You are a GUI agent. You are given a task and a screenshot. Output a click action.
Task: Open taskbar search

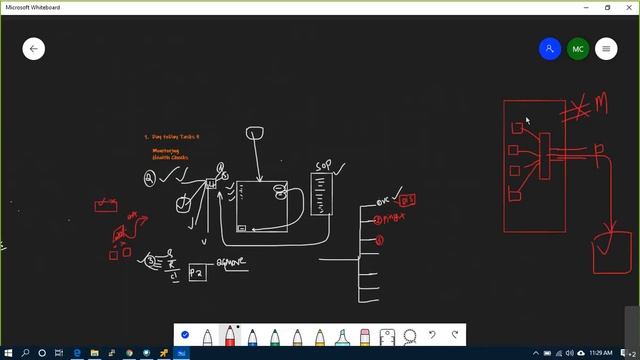[x=25, y=353]
